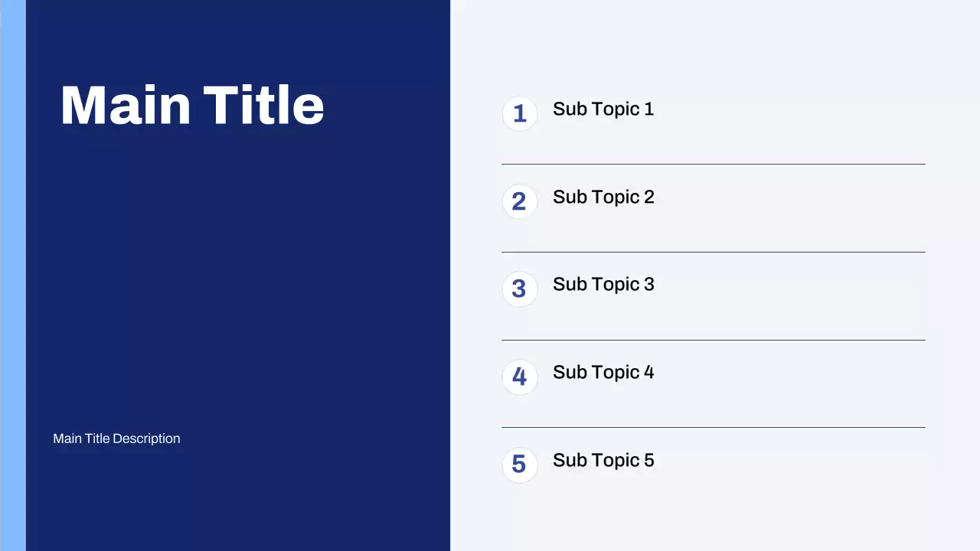Image resolution: width=980 pixels, height=551 pixels.
Task: Select the divider line below Sub Topic 1
Action: pos(713,164)
